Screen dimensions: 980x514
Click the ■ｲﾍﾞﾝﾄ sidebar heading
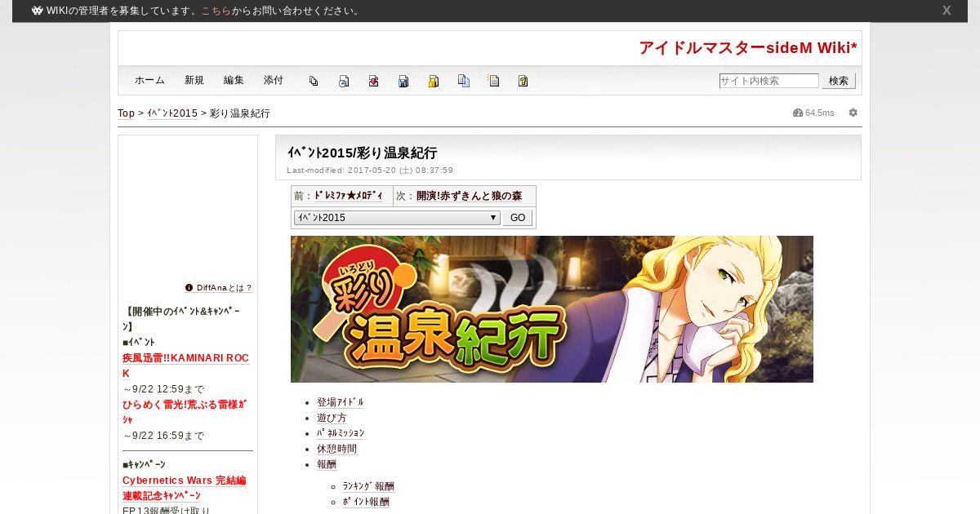tap(139, 342)
